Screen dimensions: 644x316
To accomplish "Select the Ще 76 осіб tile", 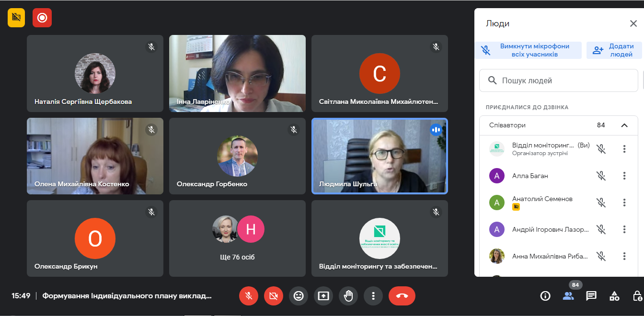I will [237, 238].
